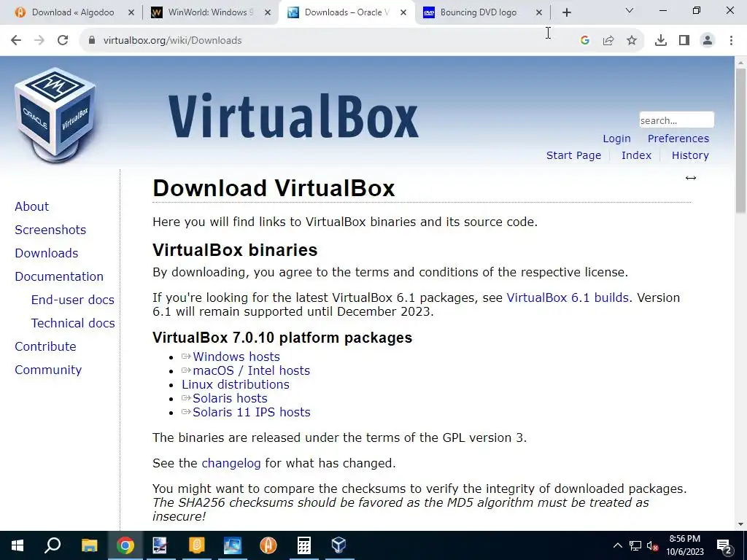Screen dimensions: 747x560
Task: Open the network status tray icon
Action: (635, 545)
